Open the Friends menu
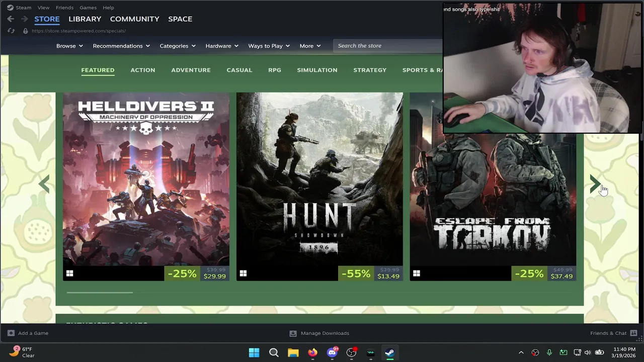Image resolution: width=644 pixels, height=362 pixels. 64,8
